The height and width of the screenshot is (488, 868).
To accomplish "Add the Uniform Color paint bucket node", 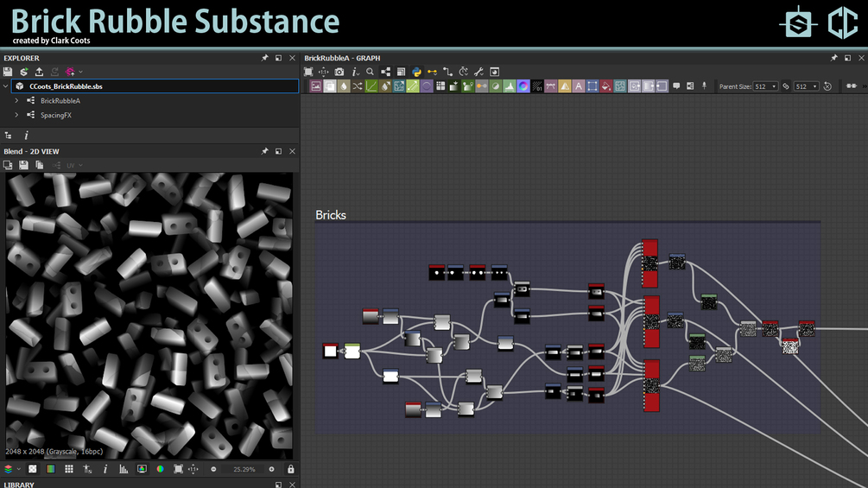I will [606, 86].
